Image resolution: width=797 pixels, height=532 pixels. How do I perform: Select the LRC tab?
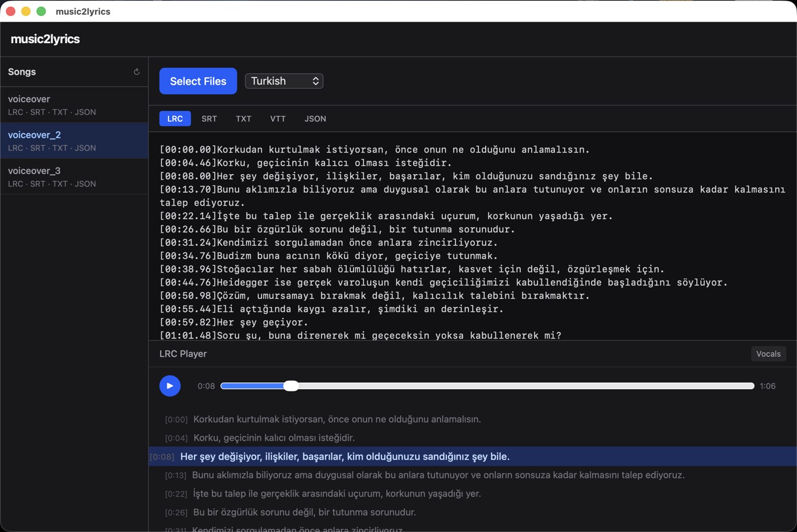coord(175,118)
